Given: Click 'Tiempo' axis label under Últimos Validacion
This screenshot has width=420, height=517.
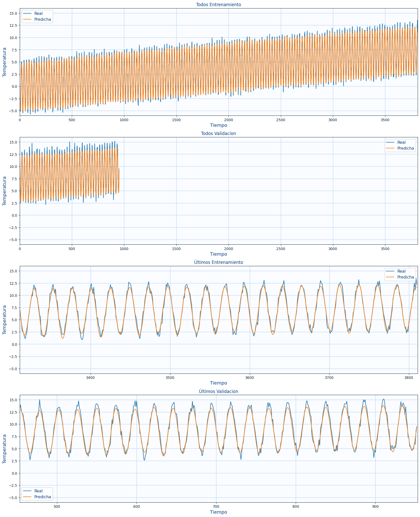Looking at the screenshot, I should (x=218, y=512).
